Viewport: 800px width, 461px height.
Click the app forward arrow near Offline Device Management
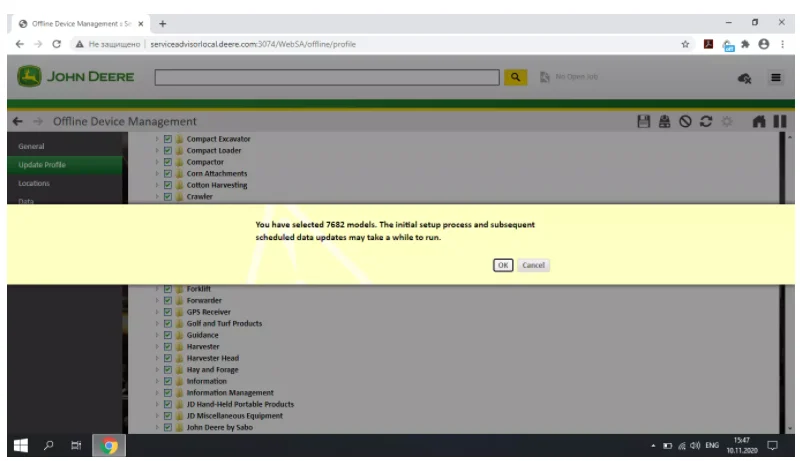[38, 121]
